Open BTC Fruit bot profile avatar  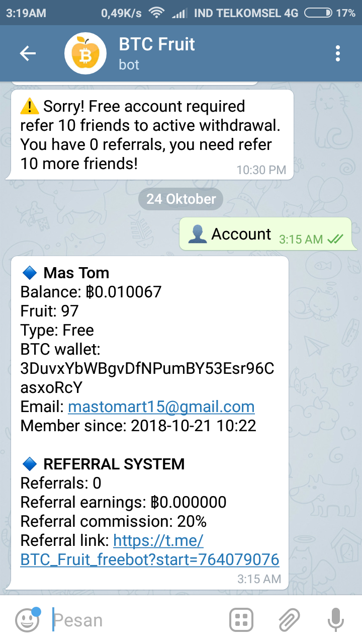[85, 54]
